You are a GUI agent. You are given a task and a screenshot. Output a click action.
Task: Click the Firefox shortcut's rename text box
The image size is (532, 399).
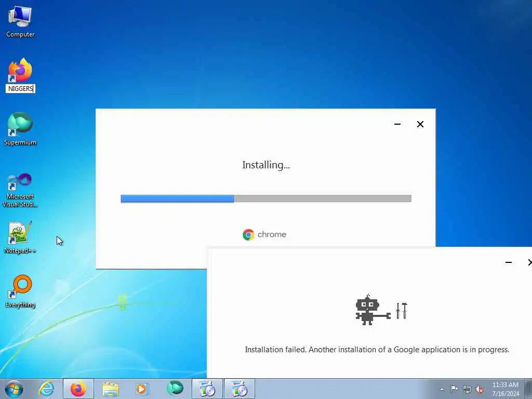pos(20,88)
